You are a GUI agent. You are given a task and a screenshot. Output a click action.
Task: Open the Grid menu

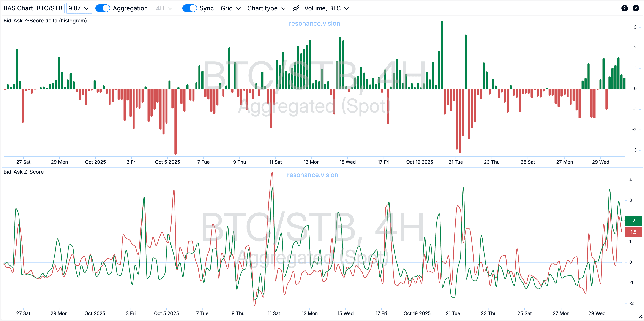[227, 8]
